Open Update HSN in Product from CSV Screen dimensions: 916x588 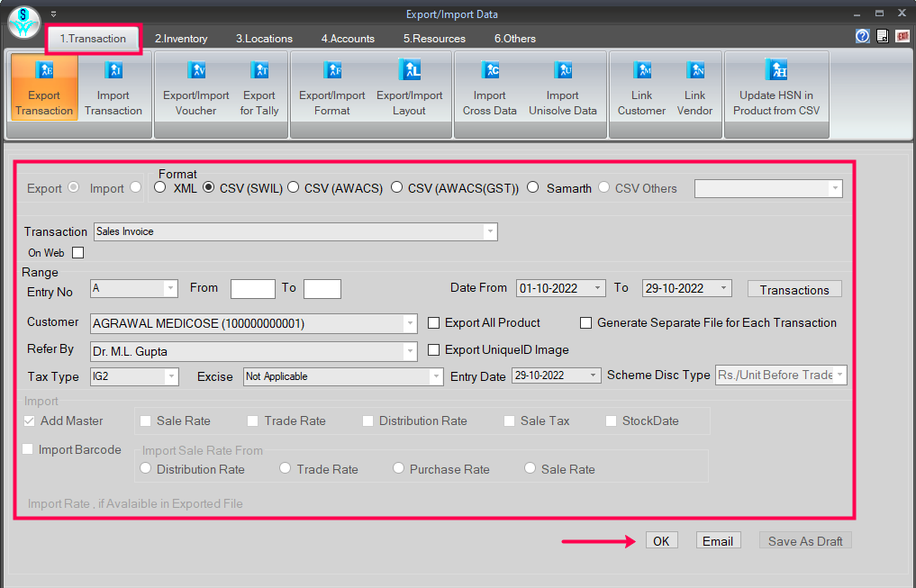(776, 87)
